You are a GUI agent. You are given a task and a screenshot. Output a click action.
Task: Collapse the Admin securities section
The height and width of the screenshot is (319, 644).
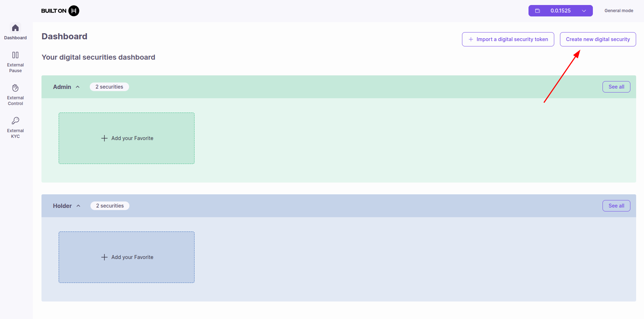click(78, 86)
